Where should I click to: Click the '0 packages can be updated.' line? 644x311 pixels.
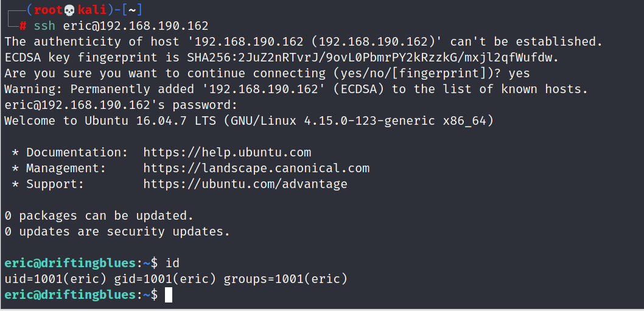[x=99, y=215]
